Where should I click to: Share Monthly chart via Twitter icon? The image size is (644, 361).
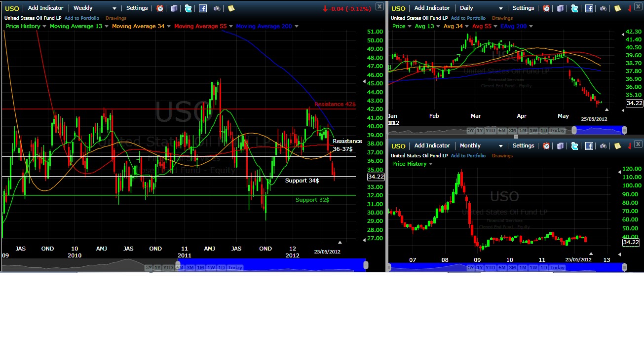click(575, 146)
